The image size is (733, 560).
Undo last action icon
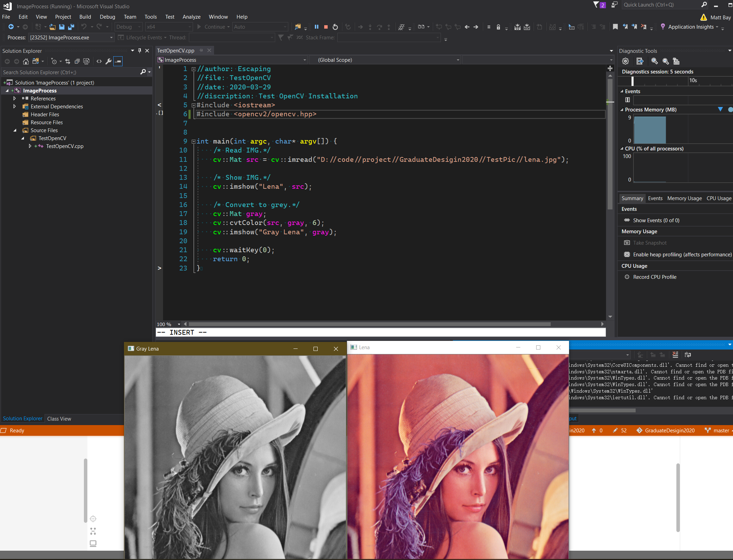(x=84, y=27)
